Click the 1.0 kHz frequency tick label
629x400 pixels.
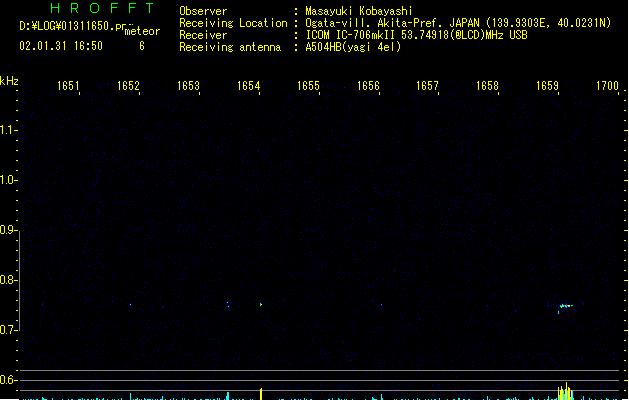pos(7,180)
